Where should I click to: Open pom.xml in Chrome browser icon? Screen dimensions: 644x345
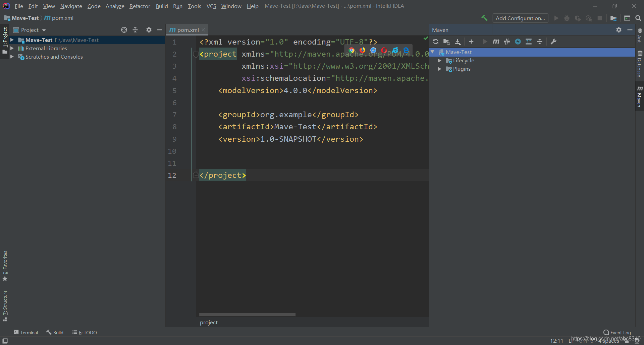(x=352, y=50)
